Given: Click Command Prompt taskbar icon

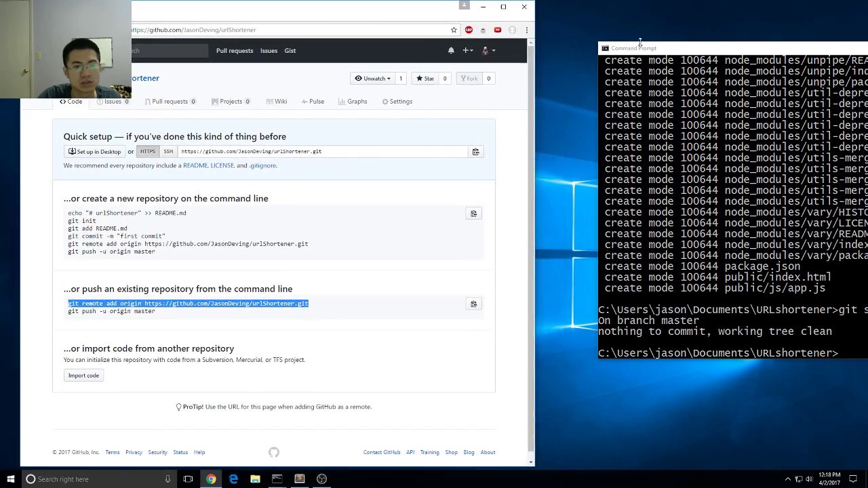Looking at the screenshot, I should pos(277,479).
